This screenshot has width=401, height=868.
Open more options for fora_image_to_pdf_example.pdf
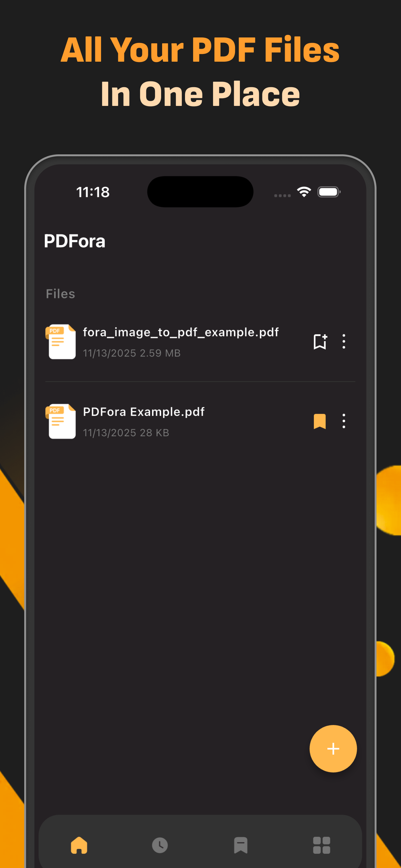point(344,342)
